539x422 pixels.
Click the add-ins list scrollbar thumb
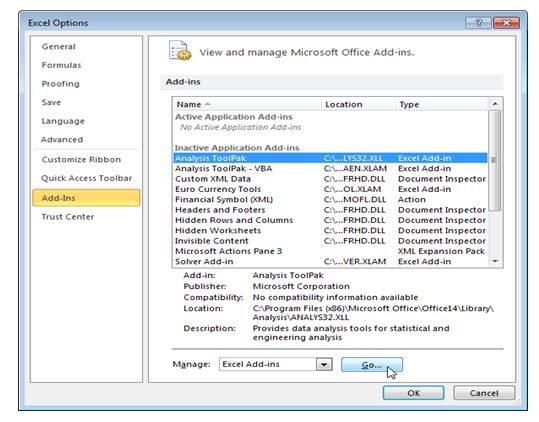tap(495, 160)
